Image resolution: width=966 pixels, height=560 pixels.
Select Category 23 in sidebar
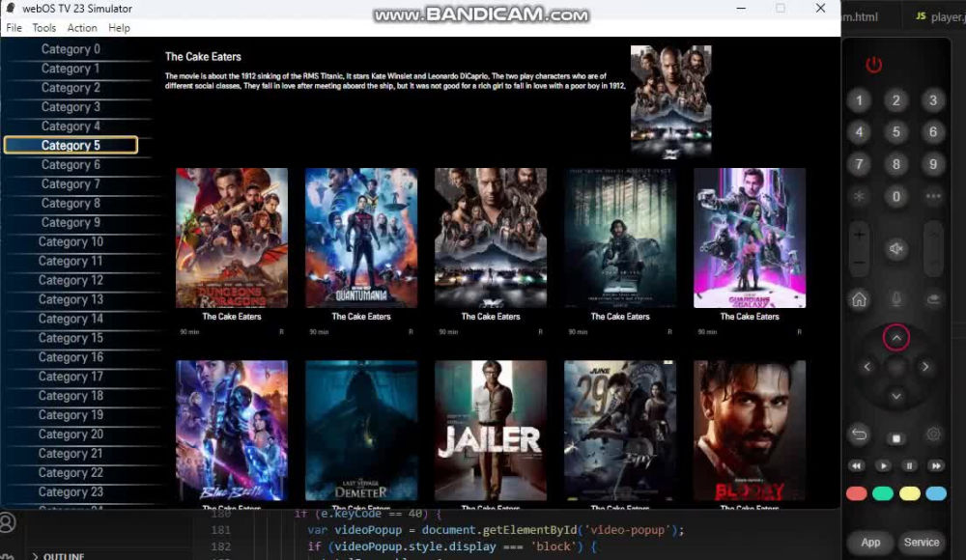pyautogui.click(x=71, y=492)
